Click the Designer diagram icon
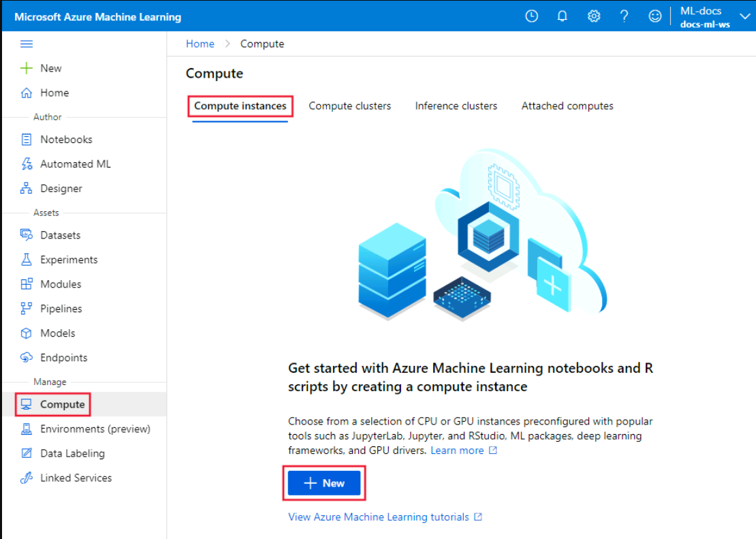This screenshot has width=756, height=539. [26, 188]
